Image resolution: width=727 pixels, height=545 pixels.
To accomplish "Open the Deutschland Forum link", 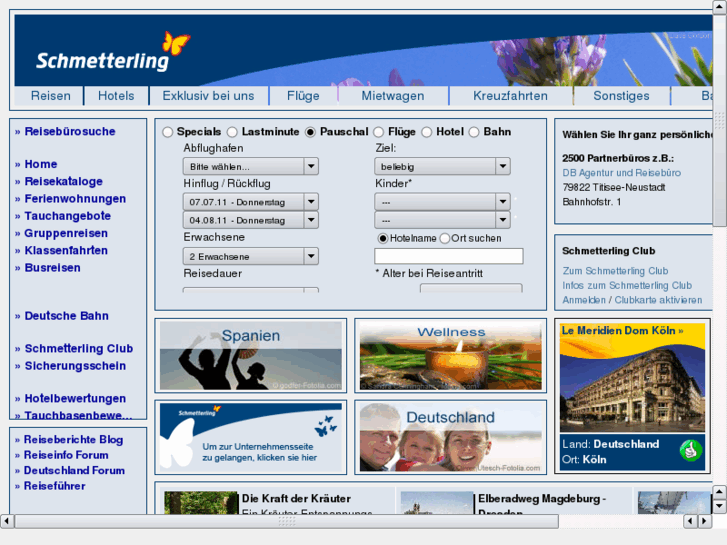I will click(74, 470).
